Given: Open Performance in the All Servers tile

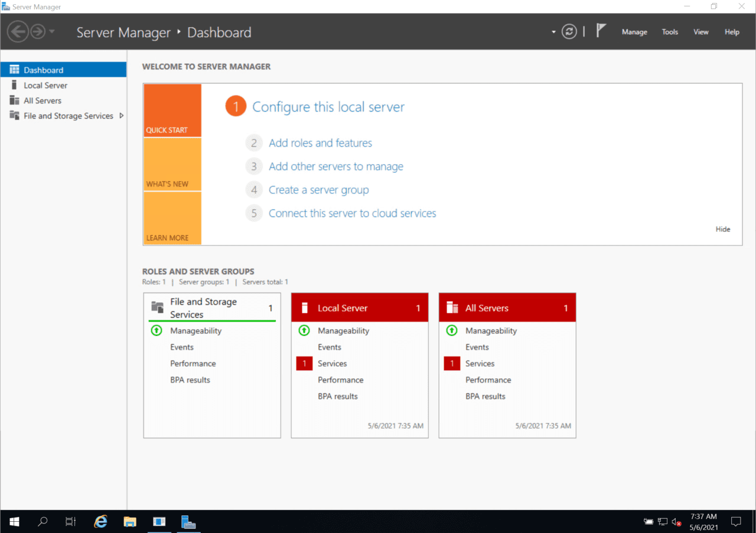Looking at the screenshot, I should tap(488, 380).
